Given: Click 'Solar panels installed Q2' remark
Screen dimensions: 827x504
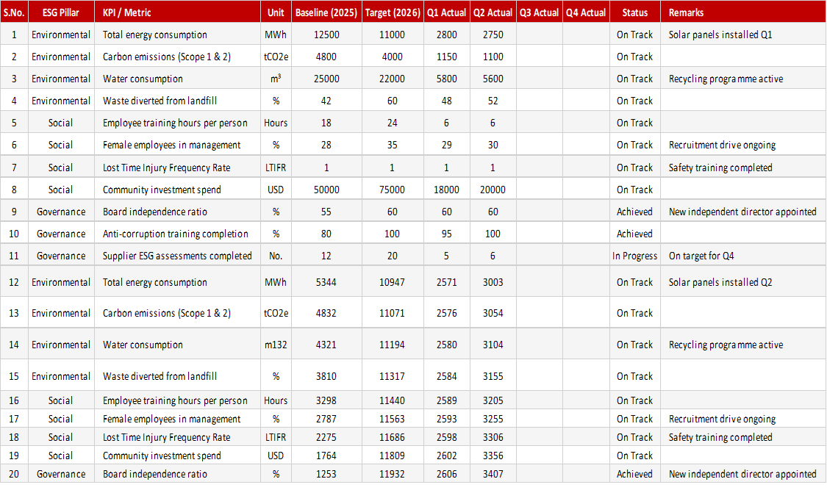Looking at the screenshot, I should tap(720, 283).
